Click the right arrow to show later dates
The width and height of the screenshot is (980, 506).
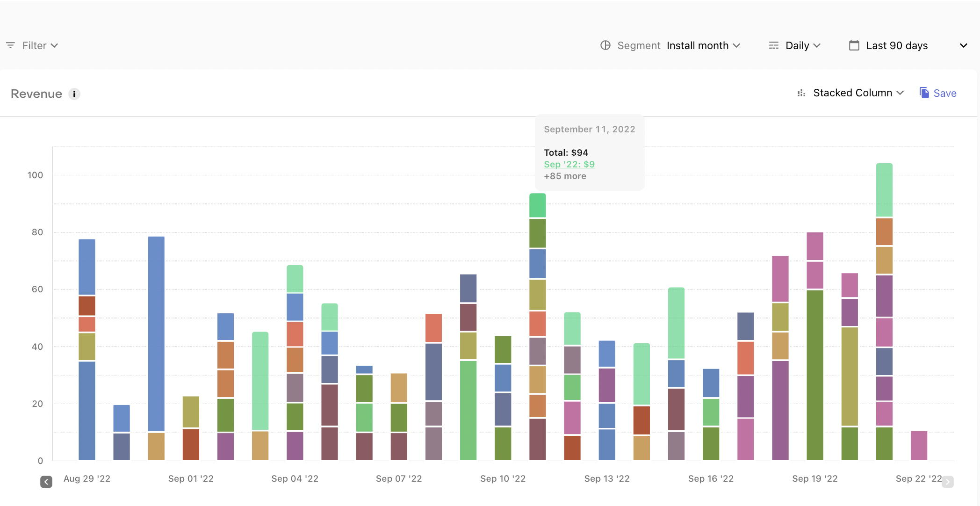pyautogui.click(x=948, y=482)
